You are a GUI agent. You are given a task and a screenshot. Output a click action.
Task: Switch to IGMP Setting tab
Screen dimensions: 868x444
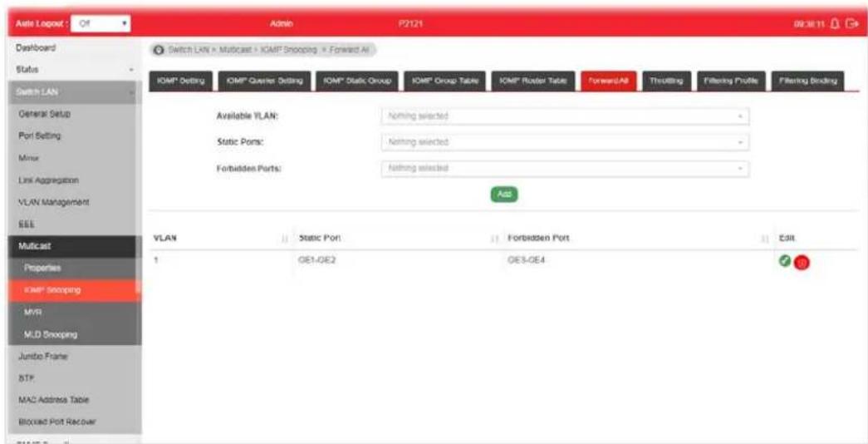pyautogui.click(x=181, y=81)
